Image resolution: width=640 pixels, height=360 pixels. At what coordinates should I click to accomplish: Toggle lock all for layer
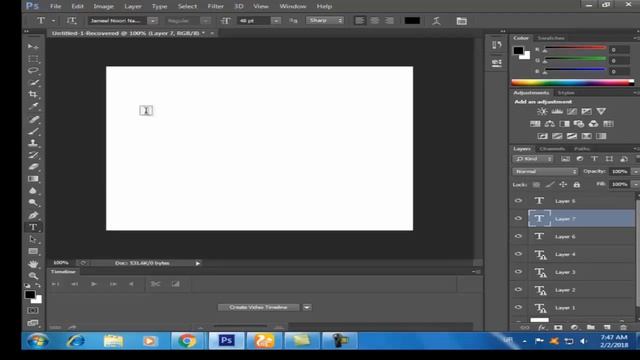[577, 185]
